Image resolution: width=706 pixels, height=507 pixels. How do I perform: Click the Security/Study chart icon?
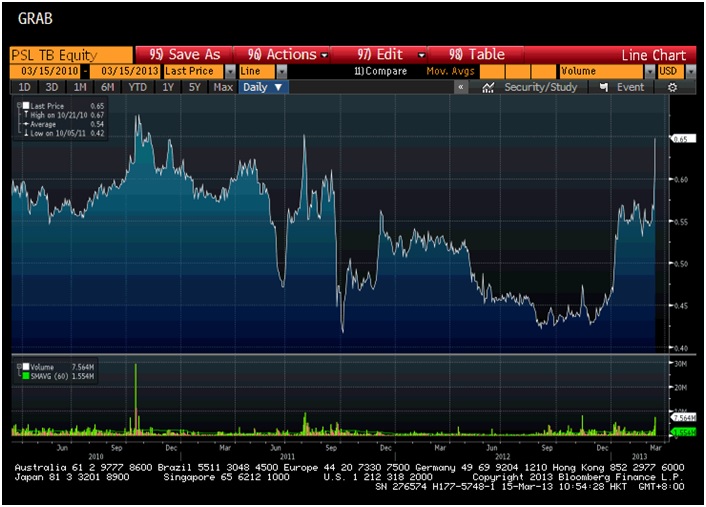coord(488,87)
